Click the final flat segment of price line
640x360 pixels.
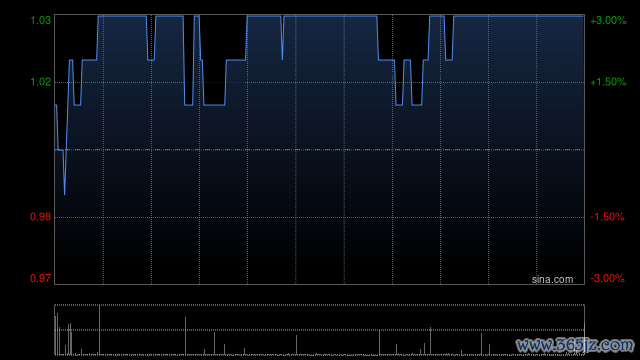[x=518, y=16]
